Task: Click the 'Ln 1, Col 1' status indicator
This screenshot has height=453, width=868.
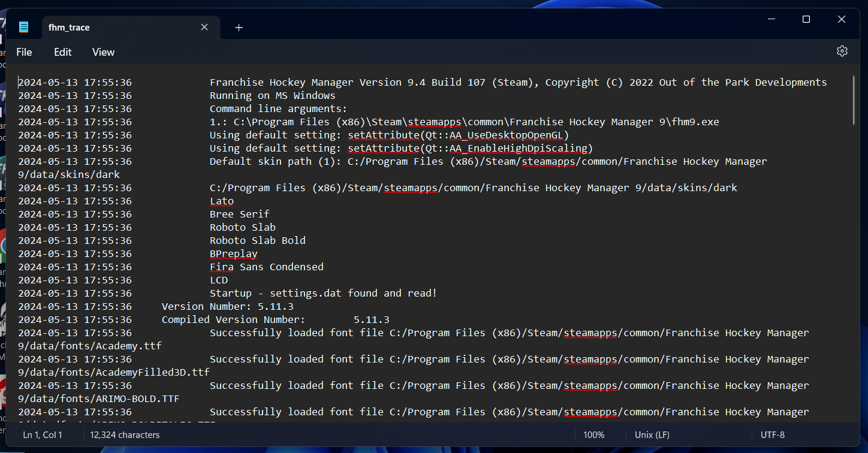Action: tap(43, 435)
